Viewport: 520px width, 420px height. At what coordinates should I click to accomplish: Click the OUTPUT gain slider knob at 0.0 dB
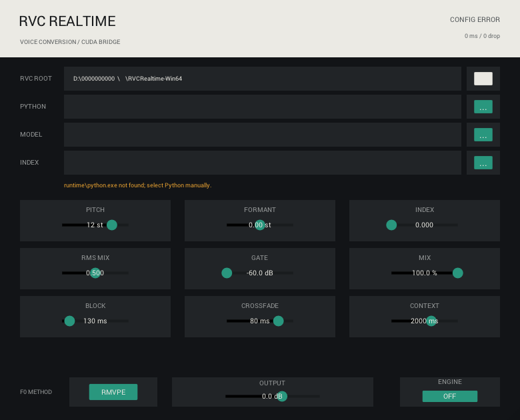[x=282, y=396]
